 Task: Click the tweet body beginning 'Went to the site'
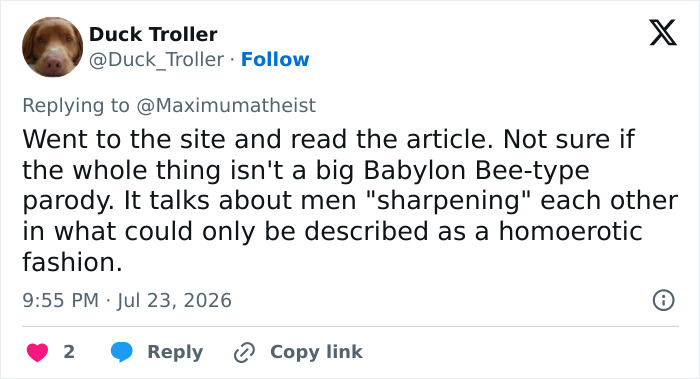[350, 200]
